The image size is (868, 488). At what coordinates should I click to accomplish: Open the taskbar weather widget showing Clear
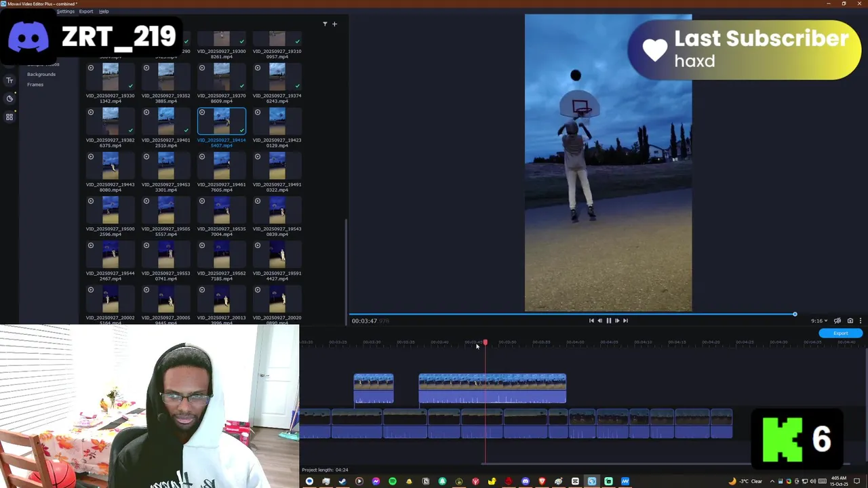[x=745, y=482]
